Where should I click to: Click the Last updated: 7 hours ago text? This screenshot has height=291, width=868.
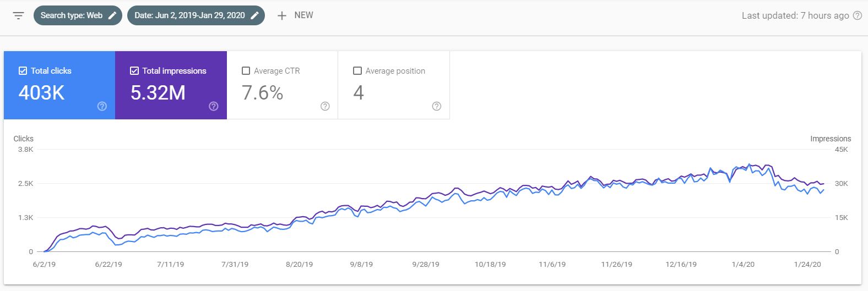(x=795, y=16)
